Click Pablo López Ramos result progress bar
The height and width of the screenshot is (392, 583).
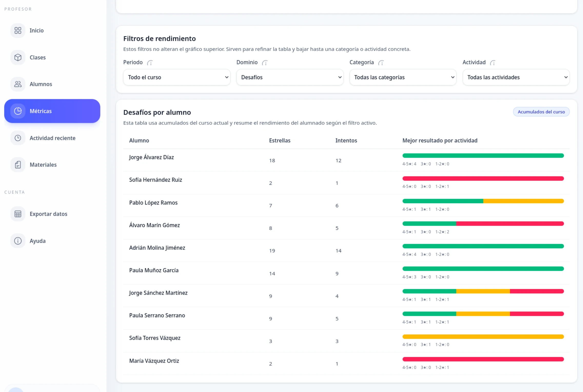pos(483,201)
